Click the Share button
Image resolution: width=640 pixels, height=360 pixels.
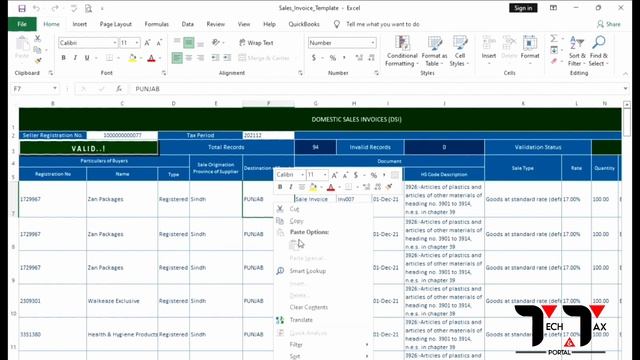pos(609,24)
